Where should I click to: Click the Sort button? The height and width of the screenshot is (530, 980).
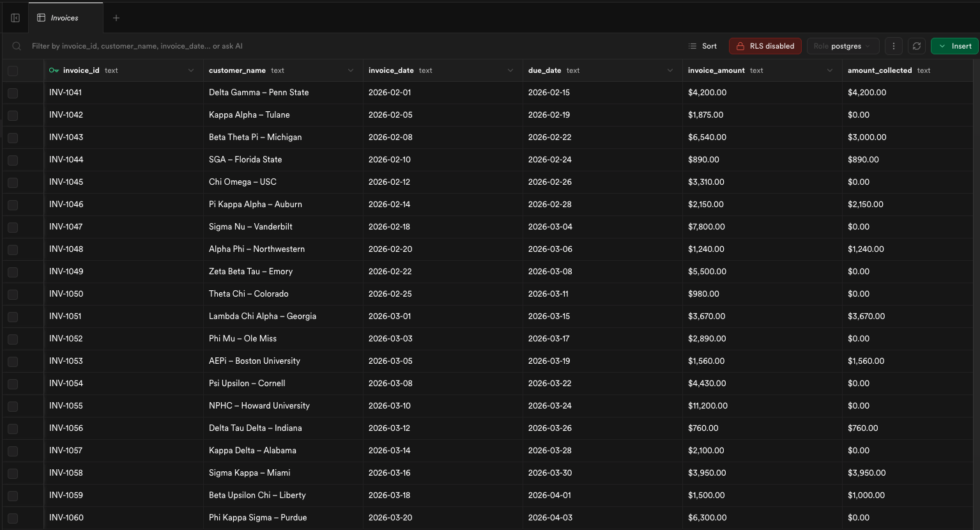703,46
